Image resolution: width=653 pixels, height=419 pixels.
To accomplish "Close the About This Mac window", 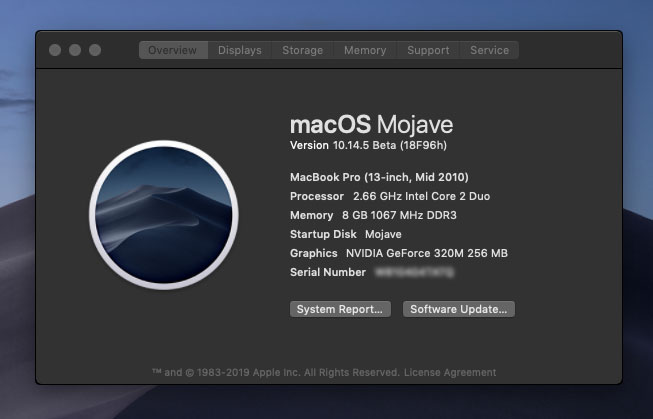I will point(55,50).
